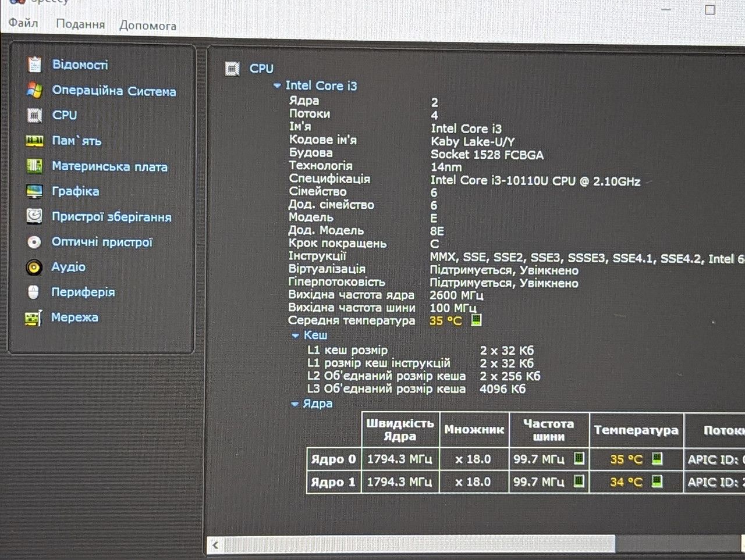Image resolution: width=745 pixels, height=560 pixels.
Task: Click the Материнська плата board icon
Action: click(x=35, y=166)
